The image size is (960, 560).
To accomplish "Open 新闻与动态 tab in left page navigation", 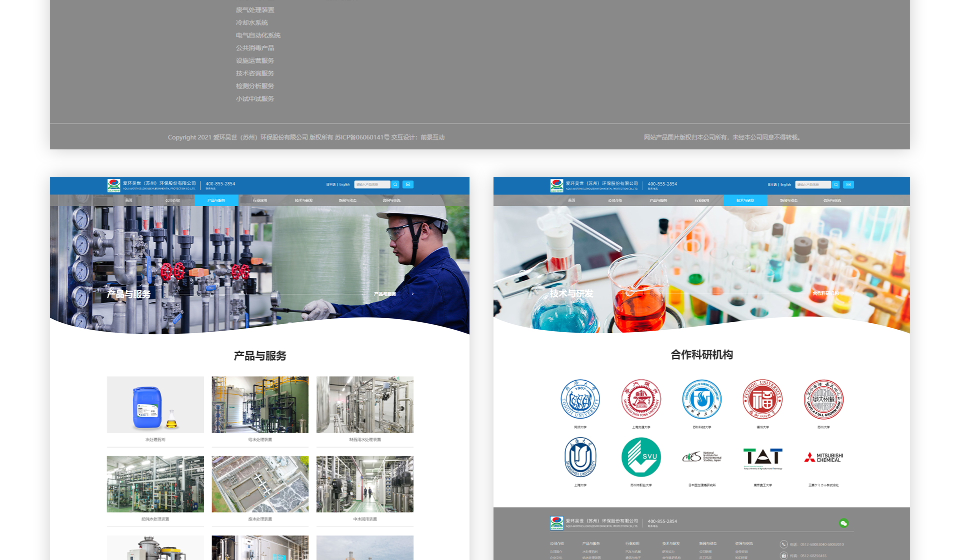I will 347,200.
